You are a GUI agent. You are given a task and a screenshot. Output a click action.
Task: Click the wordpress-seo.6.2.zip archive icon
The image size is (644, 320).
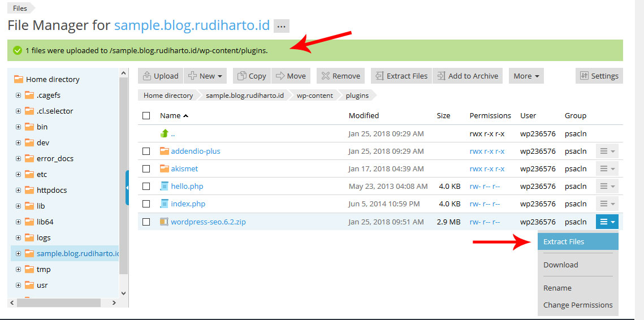(165, 222)
